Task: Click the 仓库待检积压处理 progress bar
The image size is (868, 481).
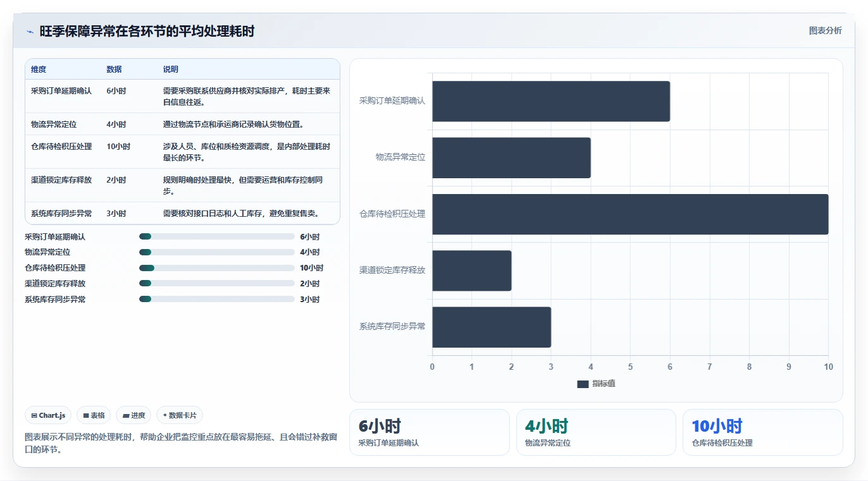Action: pos(217,268)
